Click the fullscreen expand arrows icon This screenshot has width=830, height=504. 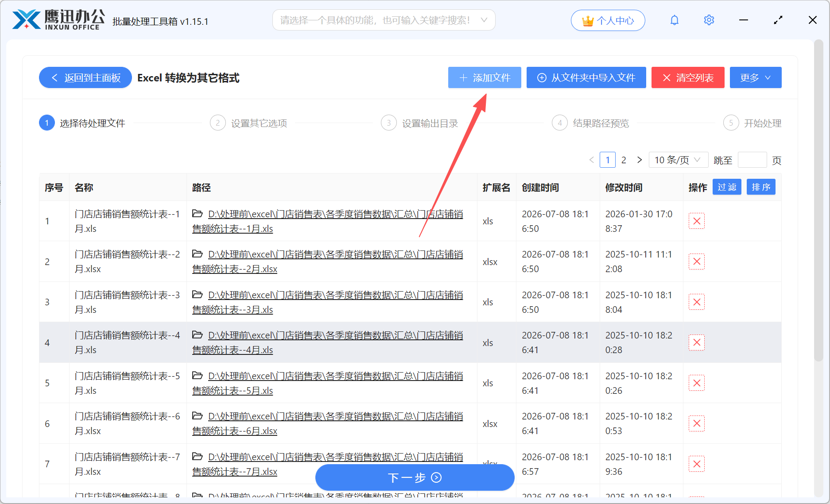click(778, 20)
